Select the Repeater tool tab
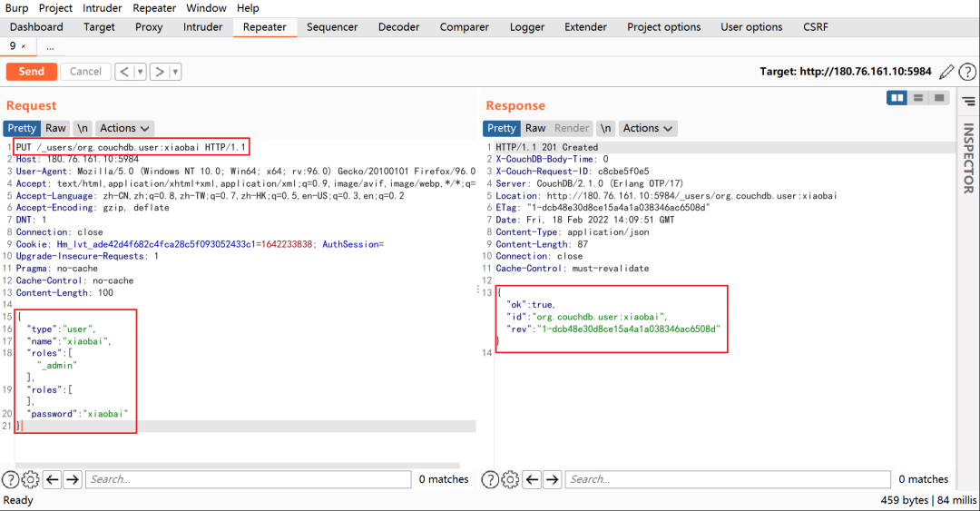The width and height of the screenshot is (980, 511). click(264, 27)
